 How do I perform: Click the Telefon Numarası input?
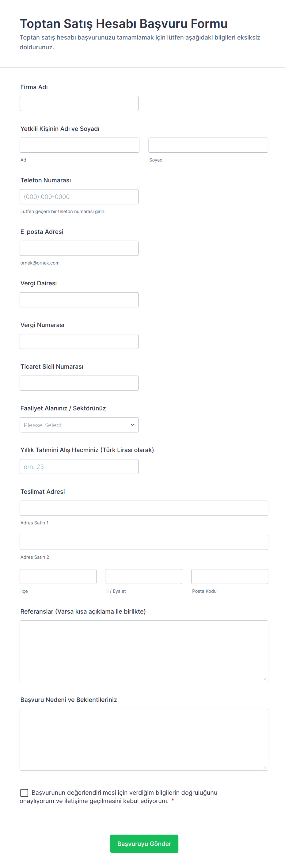pyautogui.click(x=79, y=197)
